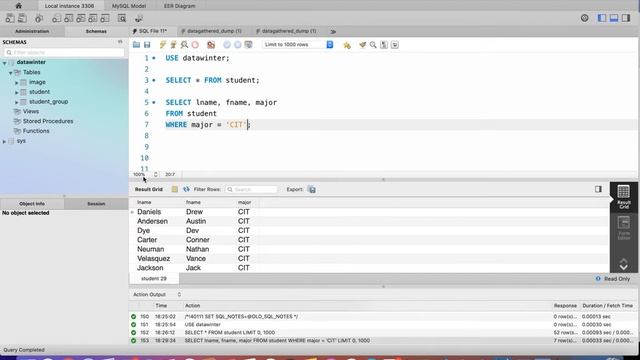This screenshot has height=360, width=640.
Task: Refresh the result grid icon
Action: point(186,189)
